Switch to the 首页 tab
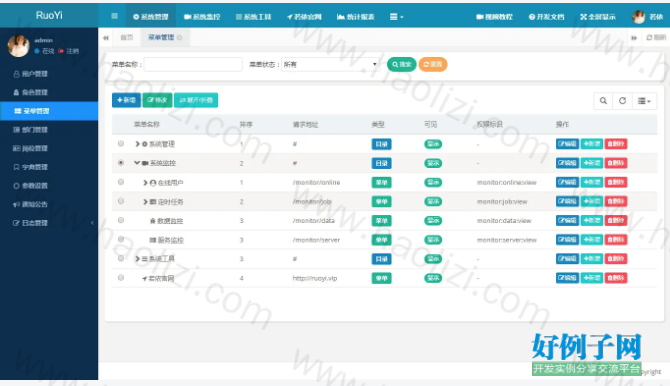 point(126,38)
